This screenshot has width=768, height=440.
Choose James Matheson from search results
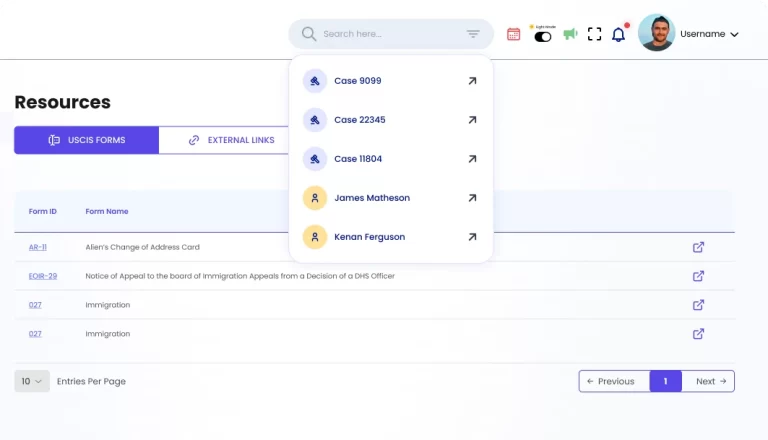[371, 198]
